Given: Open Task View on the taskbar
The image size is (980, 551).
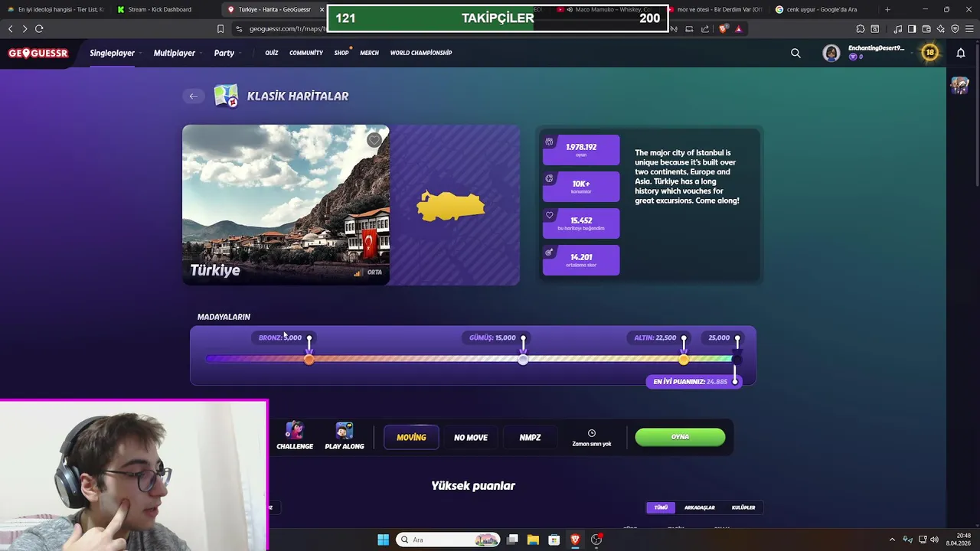Looking at the screenshot, I should (x=512, y=540).
